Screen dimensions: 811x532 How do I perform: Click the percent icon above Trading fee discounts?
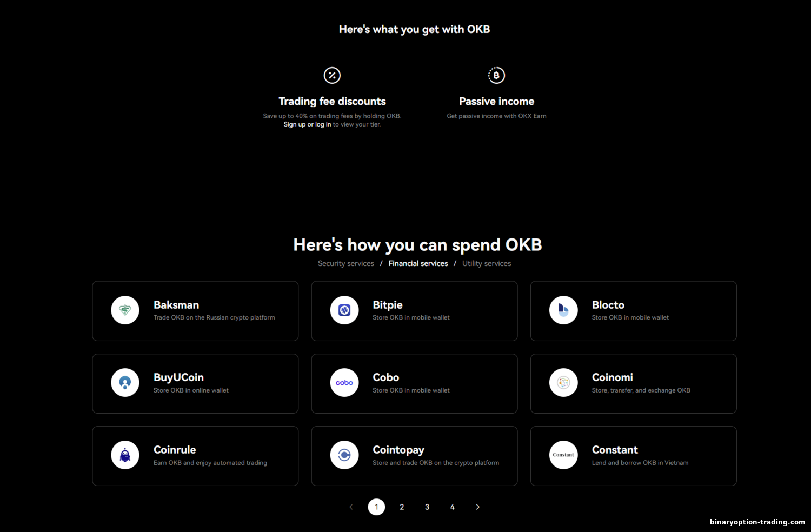tap(332, 75)
